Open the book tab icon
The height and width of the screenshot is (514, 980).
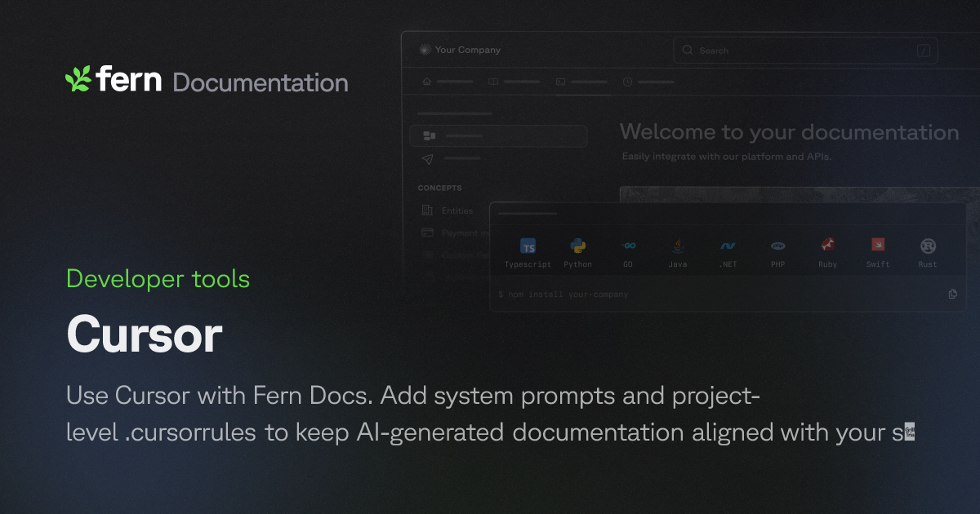pyautogui.click(x=493, y=82)
